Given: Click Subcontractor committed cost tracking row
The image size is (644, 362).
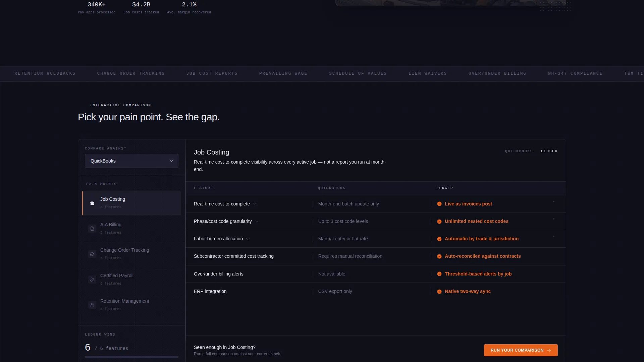Looking at the screenshot, I should [x=376, y=256].
